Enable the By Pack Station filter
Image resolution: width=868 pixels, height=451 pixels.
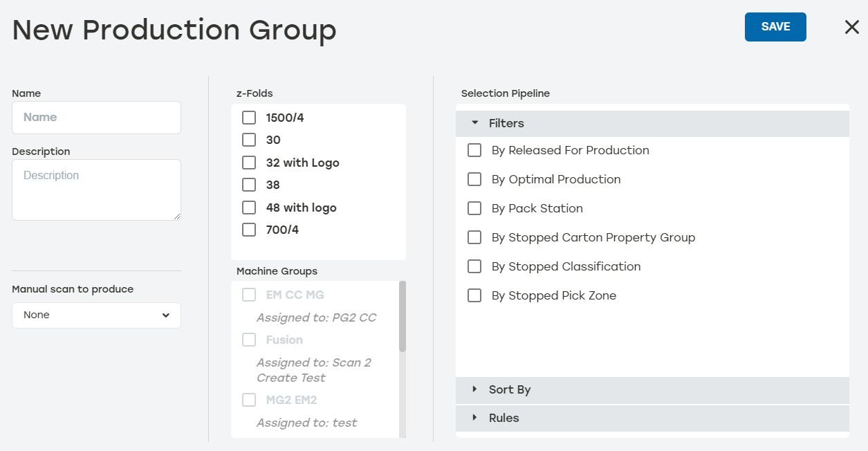474,208
